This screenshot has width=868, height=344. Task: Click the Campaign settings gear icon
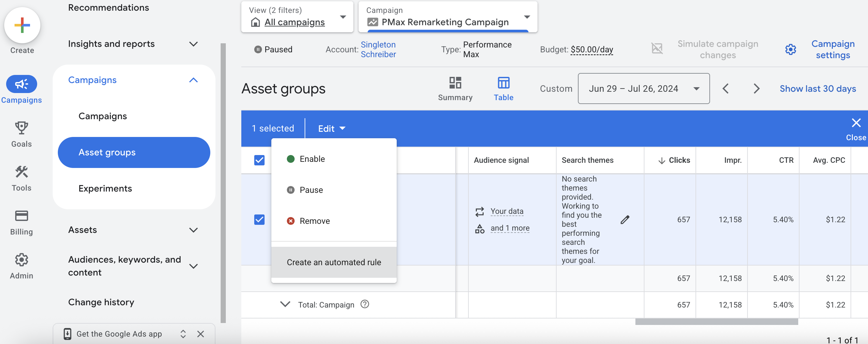click(x=790, y=49)
